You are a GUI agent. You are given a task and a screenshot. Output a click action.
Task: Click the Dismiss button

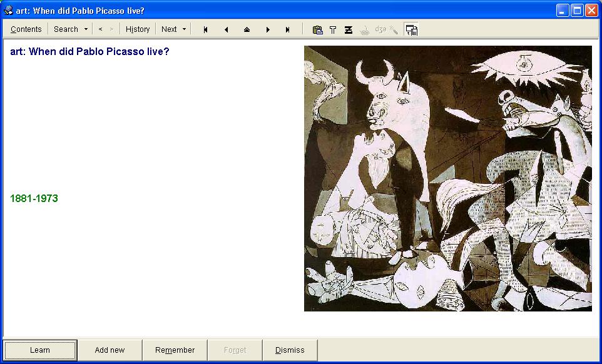290,350
